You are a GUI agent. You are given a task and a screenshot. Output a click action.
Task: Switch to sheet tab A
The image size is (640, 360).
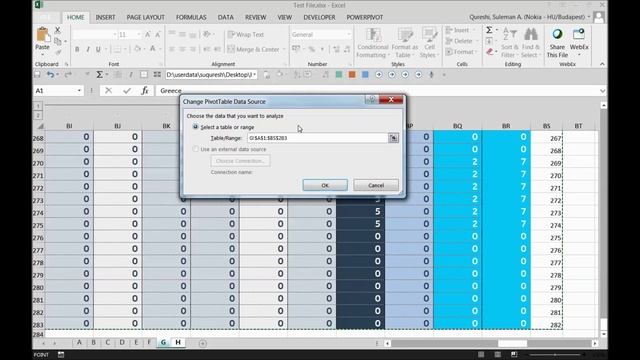click(79, 342)
